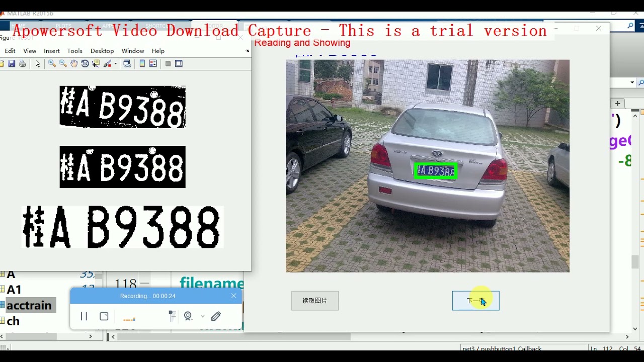Toggle the webcam in the recorder

tap(189, 316)
